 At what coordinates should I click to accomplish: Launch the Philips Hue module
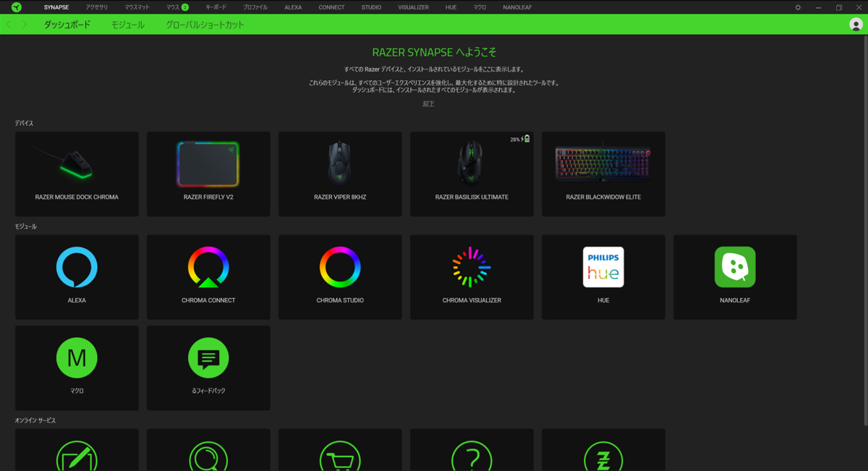pyautogui.click(x=603, y=276)
